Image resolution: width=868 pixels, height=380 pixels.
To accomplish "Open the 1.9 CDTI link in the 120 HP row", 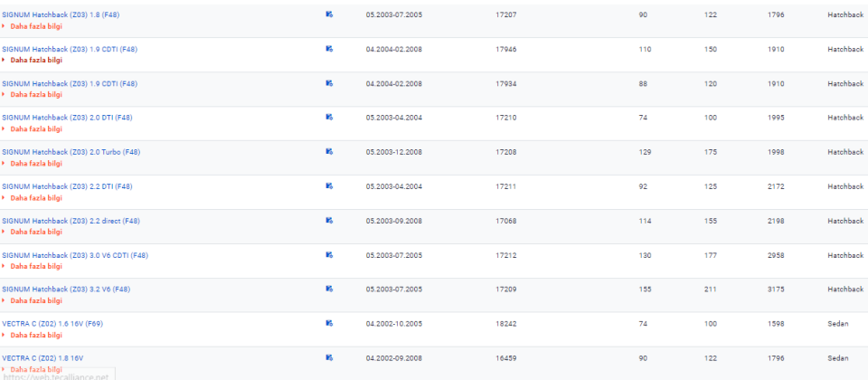I will (70, 83).
